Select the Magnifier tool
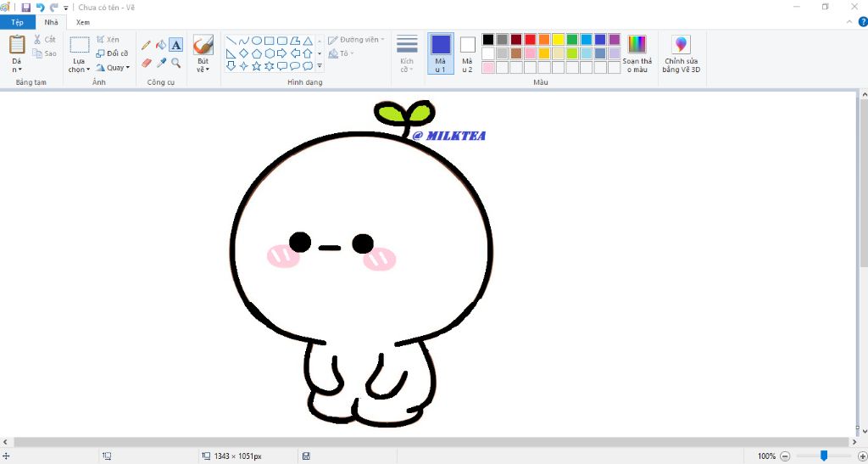This screenshot has height=464, width=868. click(175, 63)
